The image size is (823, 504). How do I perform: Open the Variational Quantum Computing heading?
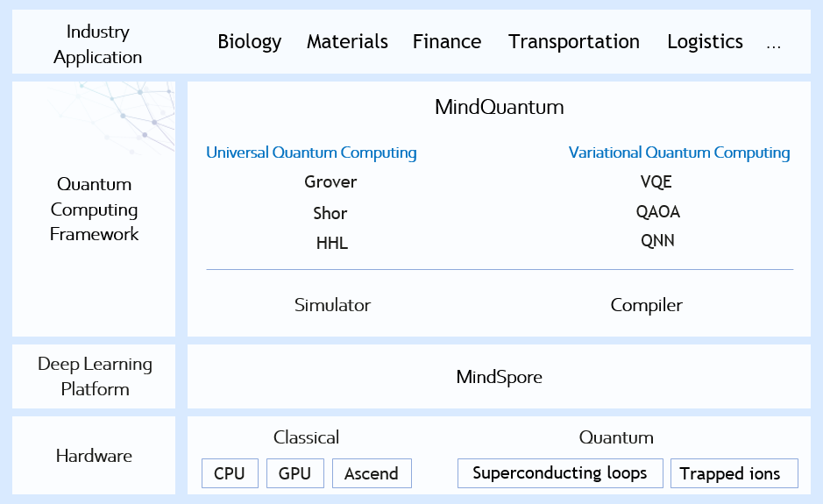click(x=679, y=153)
